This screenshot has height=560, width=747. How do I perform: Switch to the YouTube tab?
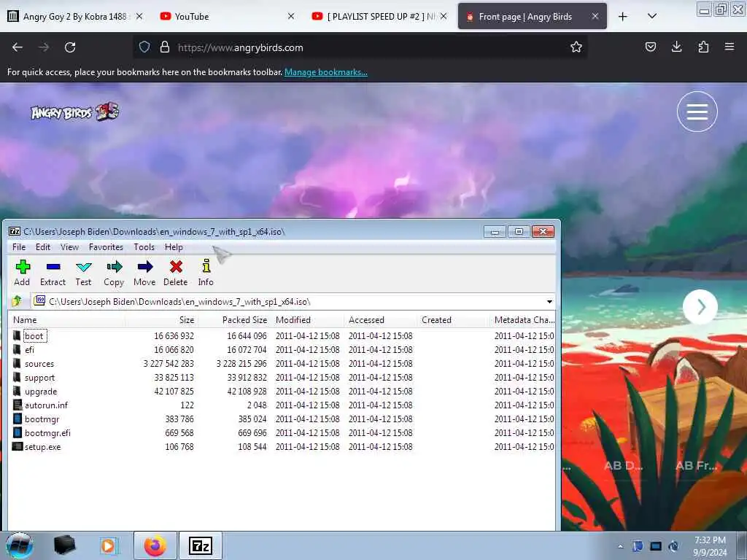coord(227,16)
